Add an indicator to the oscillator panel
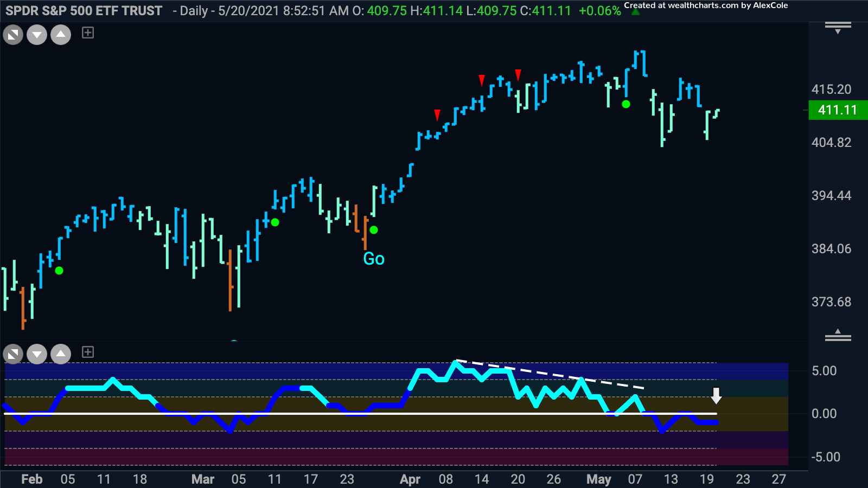 click(x=88, y=352)
